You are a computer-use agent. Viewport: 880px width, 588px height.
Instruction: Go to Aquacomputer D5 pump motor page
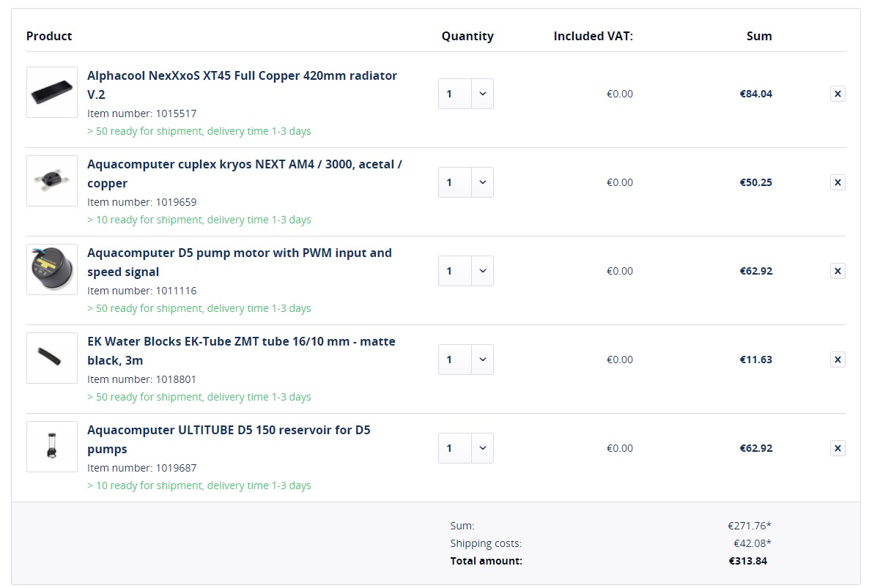tap(239, 253)
